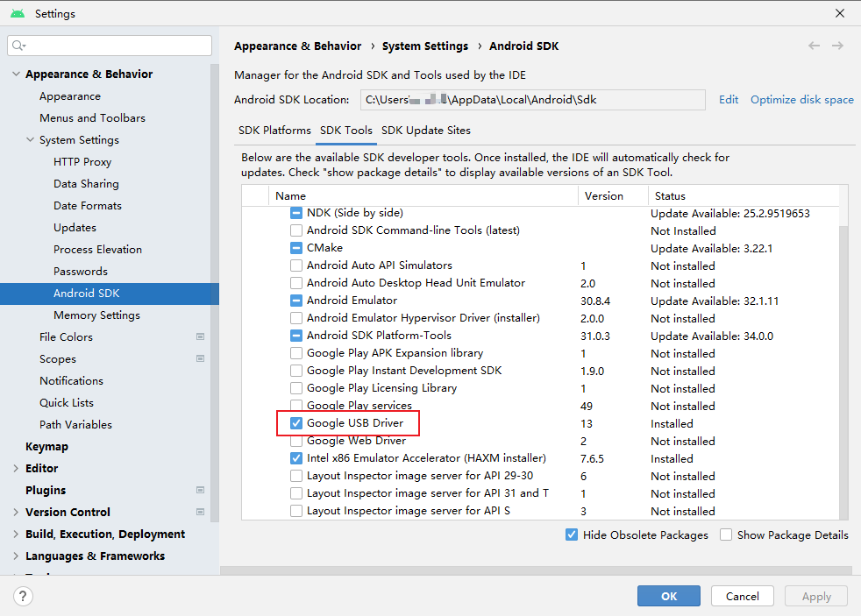The height and width of the screenshot is (616, 861).
Task: Click the help question mark icon
Action: click(x=23, y=596)
